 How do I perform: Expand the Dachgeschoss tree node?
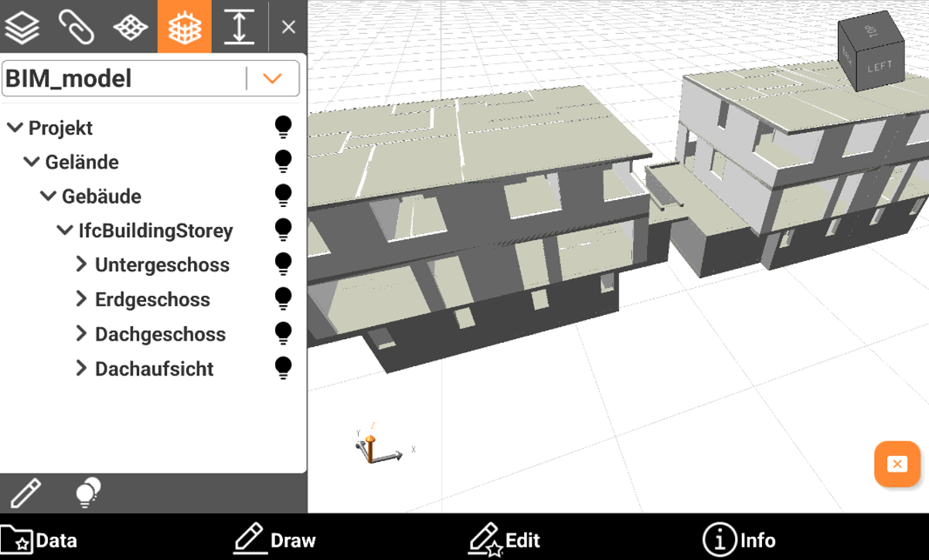click(x=81, y=334)
